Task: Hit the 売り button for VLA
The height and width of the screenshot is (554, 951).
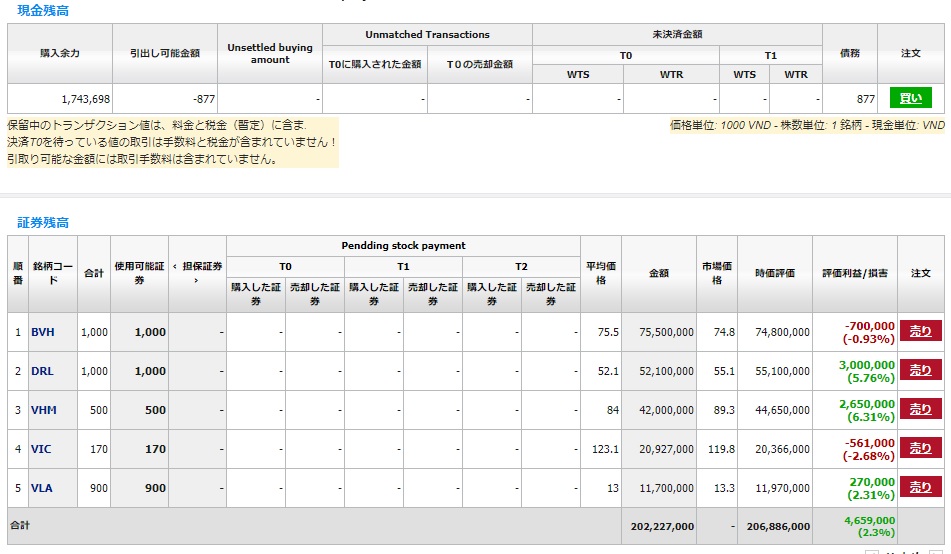Action: coord(920,487)
